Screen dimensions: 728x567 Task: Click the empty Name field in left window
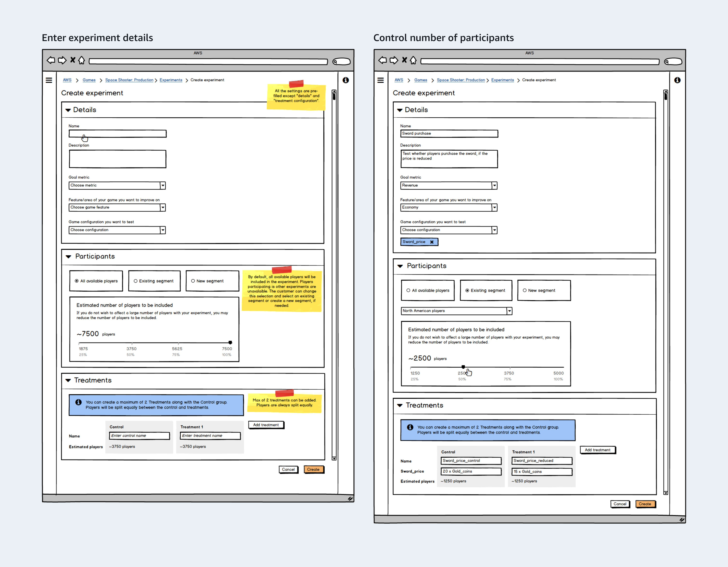(x=118, y=134)
